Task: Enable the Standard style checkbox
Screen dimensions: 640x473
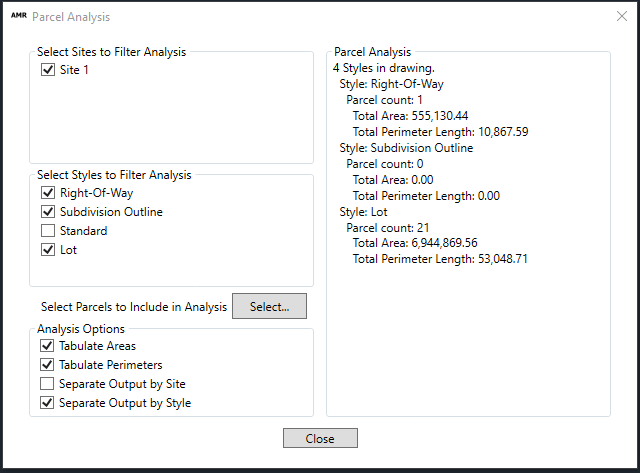Action: coord(48,231)
